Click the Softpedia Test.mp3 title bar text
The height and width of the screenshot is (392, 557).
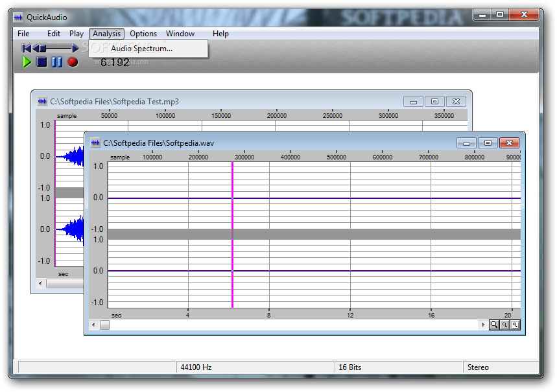point(114,102)
